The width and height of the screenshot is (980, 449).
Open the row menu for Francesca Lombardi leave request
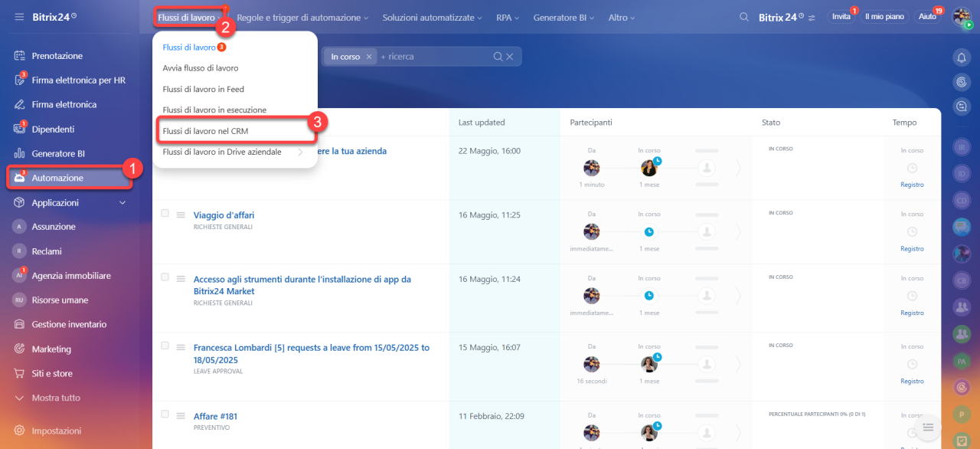tap(181, 348)
